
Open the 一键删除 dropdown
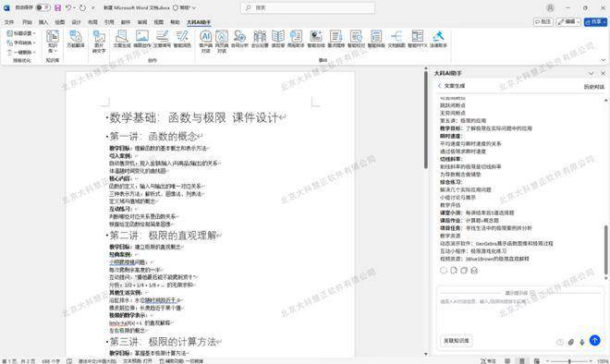coord(21,52)
